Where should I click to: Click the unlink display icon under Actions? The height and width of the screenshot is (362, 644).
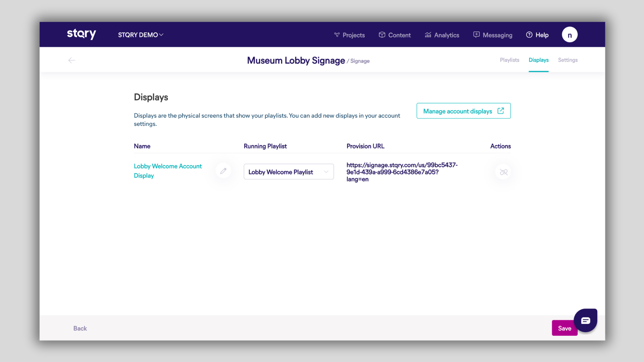[x=503, y=172]
